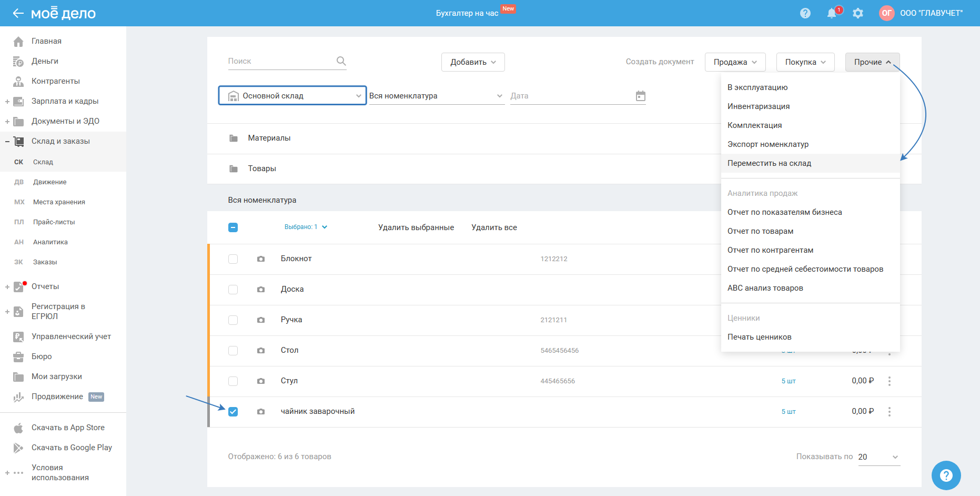Open the Основной склад warehouse dropdown
This screenshot has height=496, width=980.
tap(292, 96)
